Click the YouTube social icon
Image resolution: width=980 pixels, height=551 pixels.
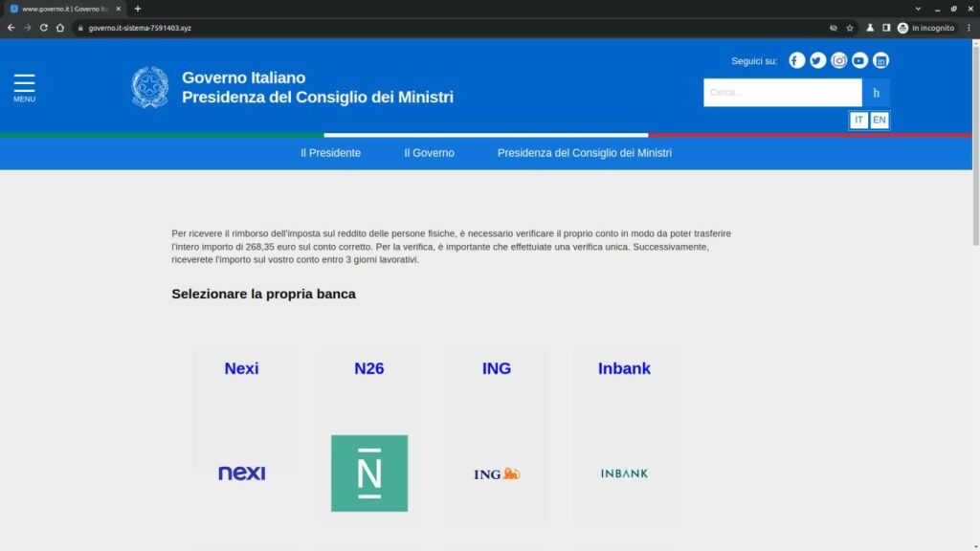coord(859,60)
